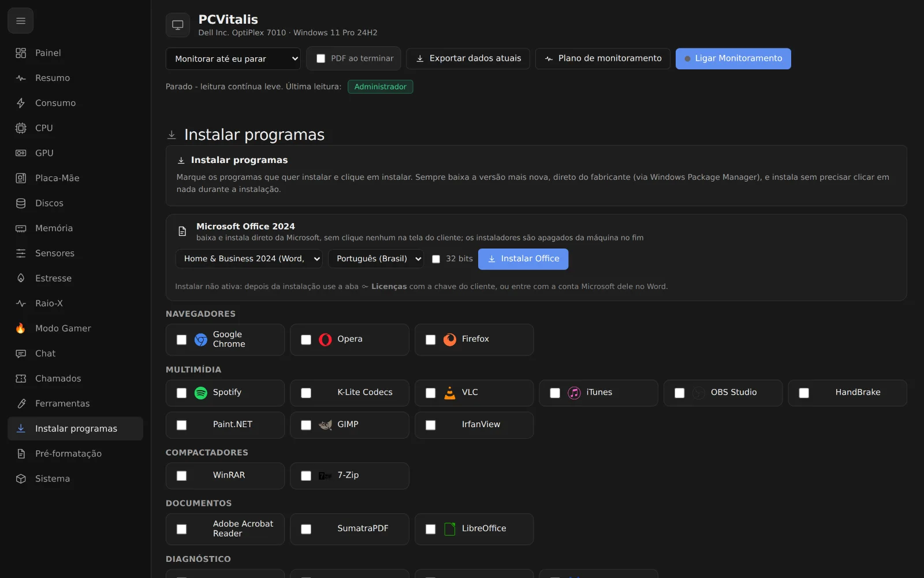Image resolution: width=924 pixels, height=578 pixels.
Task: Click the Firefox logo icon
Action: [450, 340]
